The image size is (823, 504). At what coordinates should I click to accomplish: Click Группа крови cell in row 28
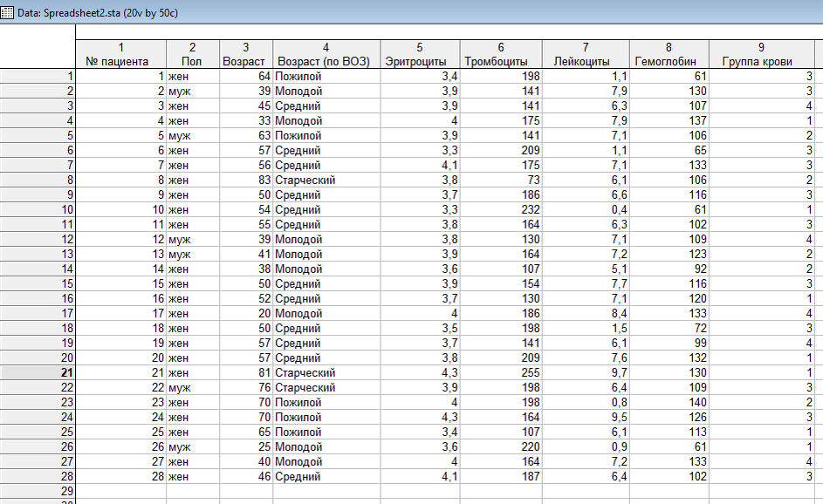[762, 476]
